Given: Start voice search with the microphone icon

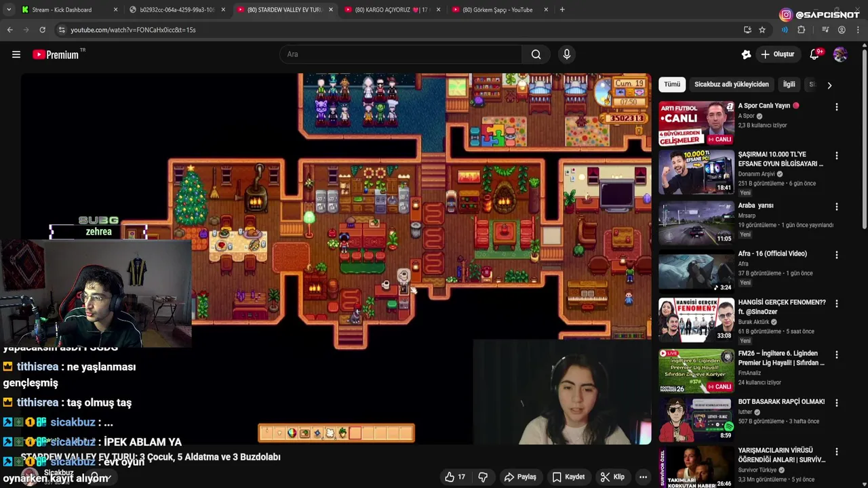Looking at the screenshot, I should pos(567,54).
